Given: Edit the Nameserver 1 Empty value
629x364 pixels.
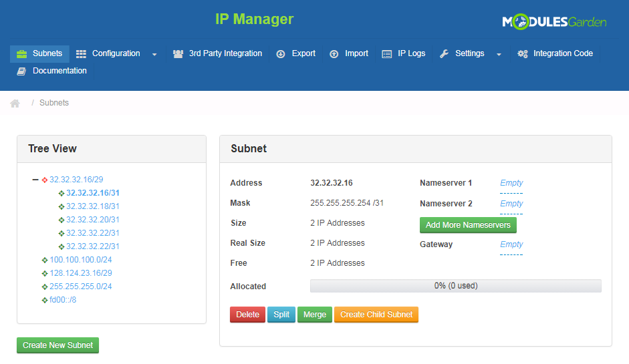Looking at the screenshot, I should pyautogui.click(x=511, y=183).
